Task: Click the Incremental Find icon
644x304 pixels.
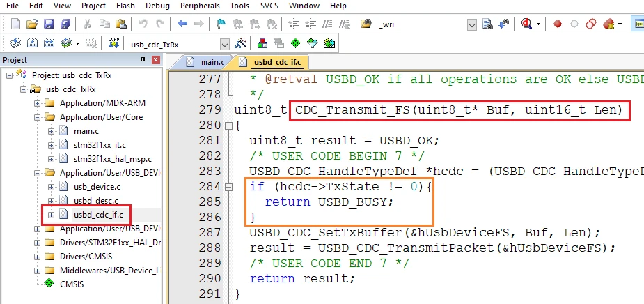Action: pos(504,24)
